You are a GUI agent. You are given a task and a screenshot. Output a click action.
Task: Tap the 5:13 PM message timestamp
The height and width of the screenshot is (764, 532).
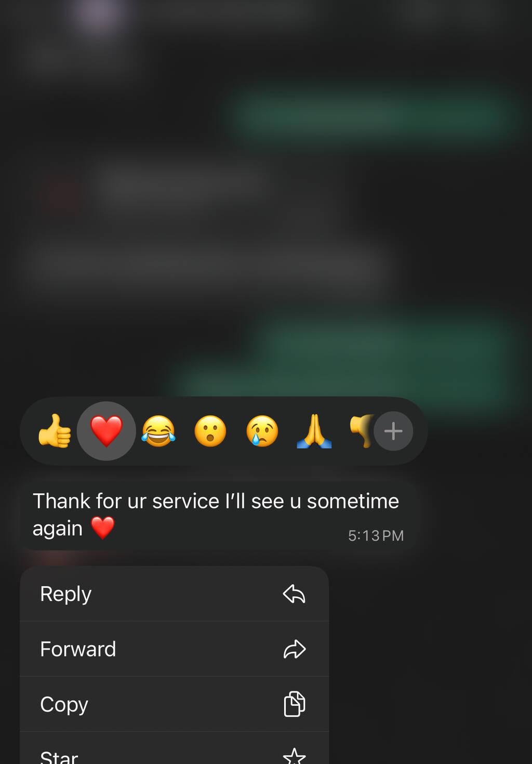coord(376,536)
